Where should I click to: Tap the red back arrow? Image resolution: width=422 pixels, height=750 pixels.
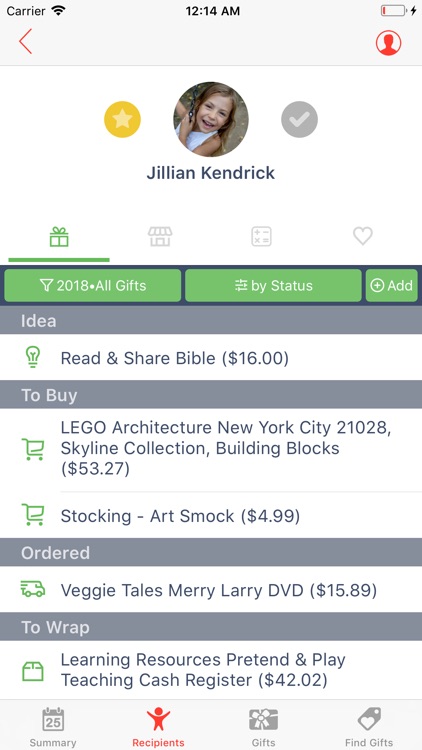tap(25, 41)
